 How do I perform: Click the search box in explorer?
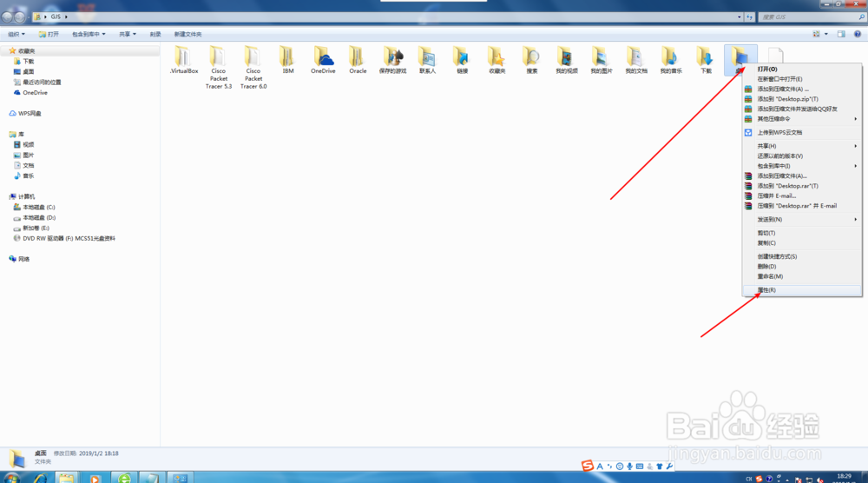812,17
